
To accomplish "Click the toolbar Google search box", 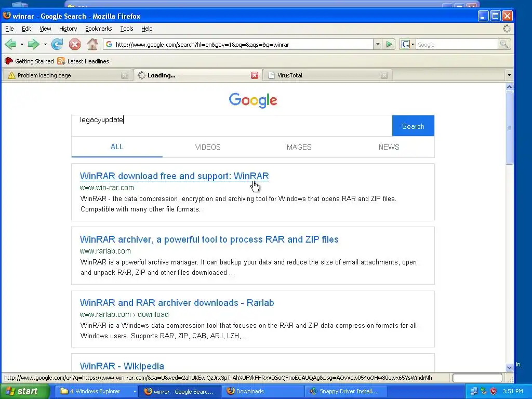I will [x=456, y=45].
